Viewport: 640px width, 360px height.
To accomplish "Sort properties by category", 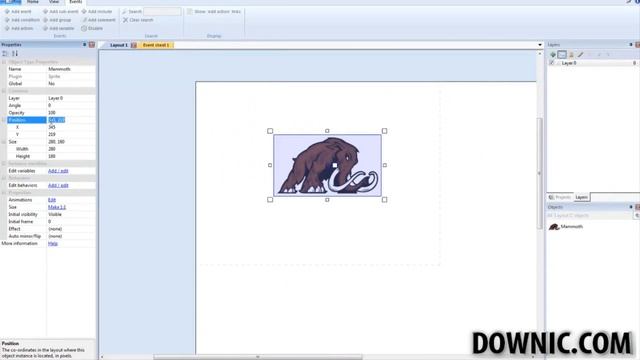I will tap(5, 53).
